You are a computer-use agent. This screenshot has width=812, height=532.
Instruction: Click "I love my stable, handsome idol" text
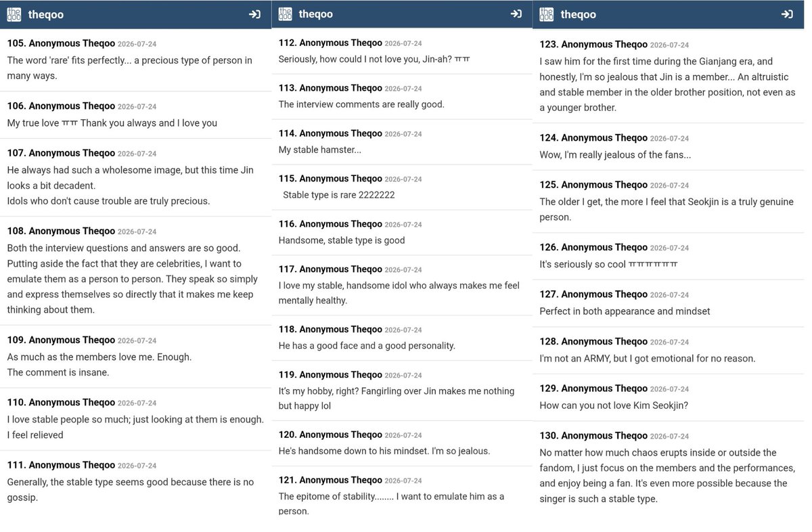(x=399, y=293)
